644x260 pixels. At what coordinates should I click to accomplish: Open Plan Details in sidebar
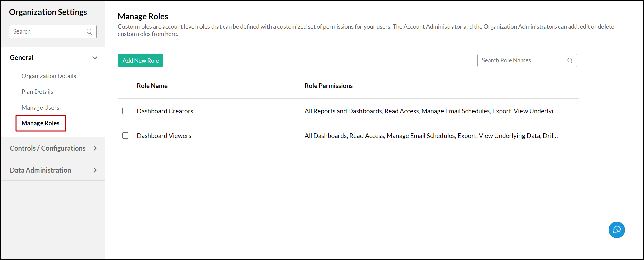pos(37,92)
